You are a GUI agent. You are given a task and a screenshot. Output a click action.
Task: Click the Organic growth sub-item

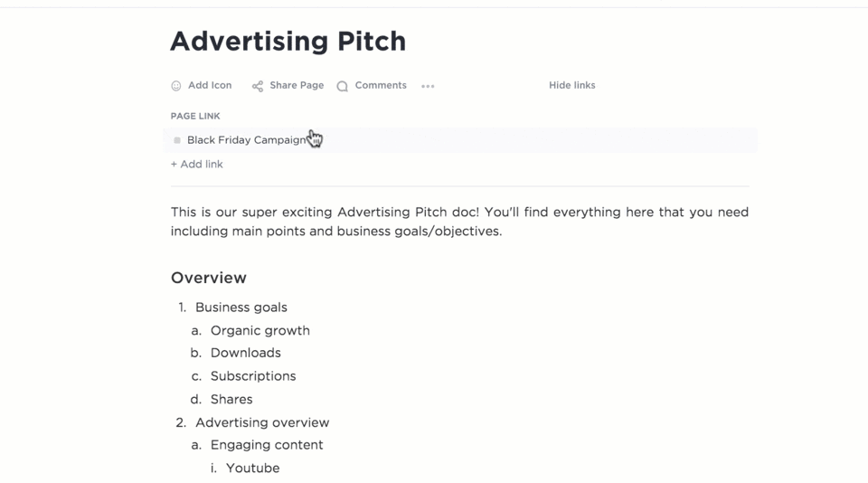[x=260, y=331]
